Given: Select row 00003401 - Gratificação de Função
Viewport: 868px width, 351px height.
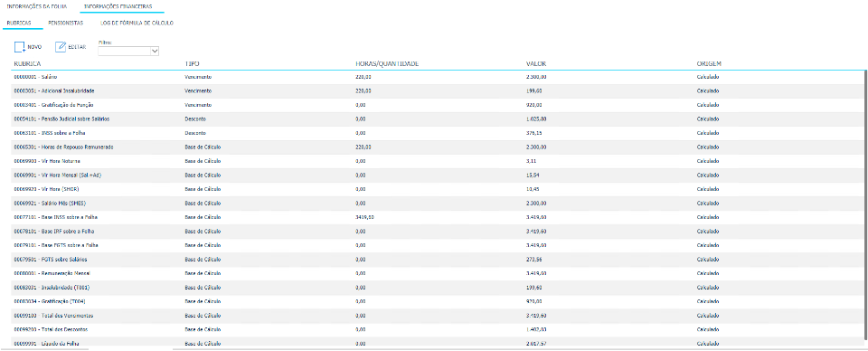Looking at the screenshot, I should [438, 105].
